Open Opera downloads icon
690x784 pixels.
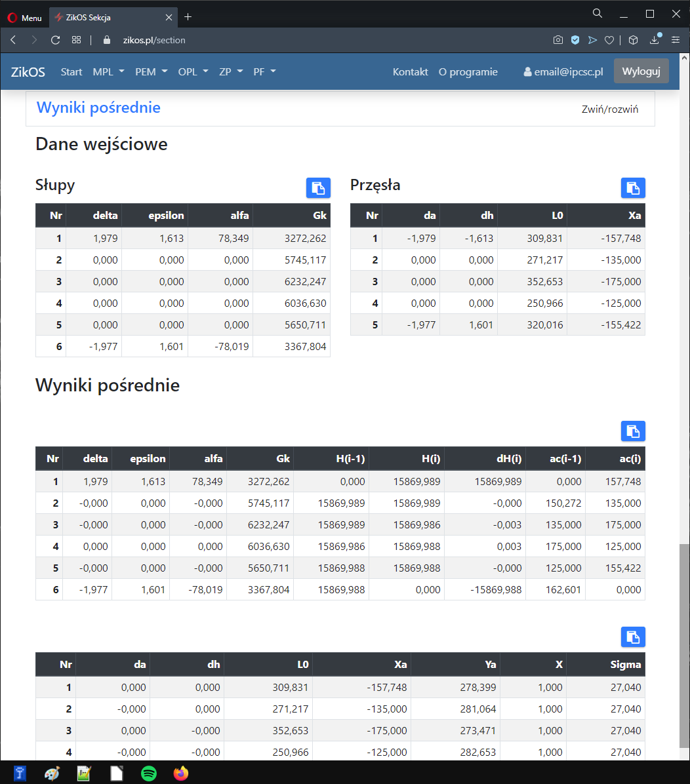[655, 40]
